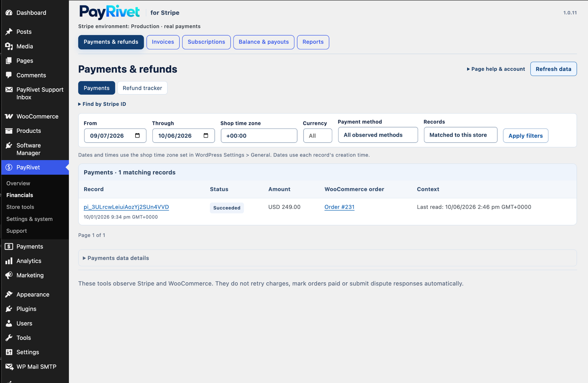588x383 pixels.
Task: Open the WP Mail SMTP envelope icon
Action: (9, 366)
